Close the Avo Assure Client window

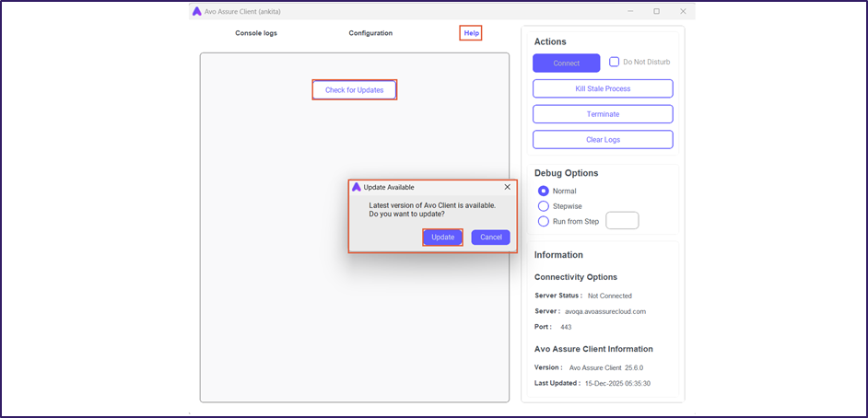coord(683,11)
